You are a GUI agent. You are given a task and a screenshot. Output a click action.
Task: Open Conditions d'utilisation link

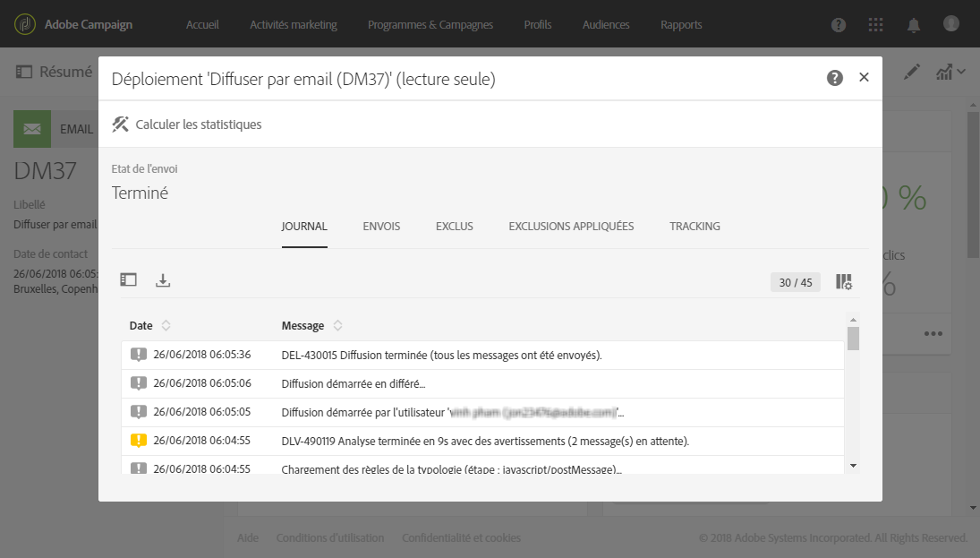point(330,537)
